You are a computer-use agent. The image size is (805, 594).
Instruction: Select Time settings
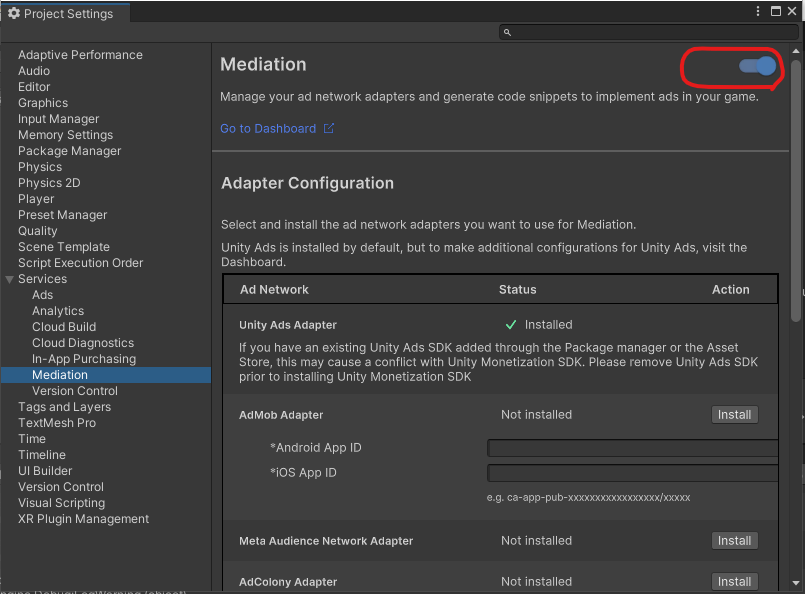(x=32, y=439)
